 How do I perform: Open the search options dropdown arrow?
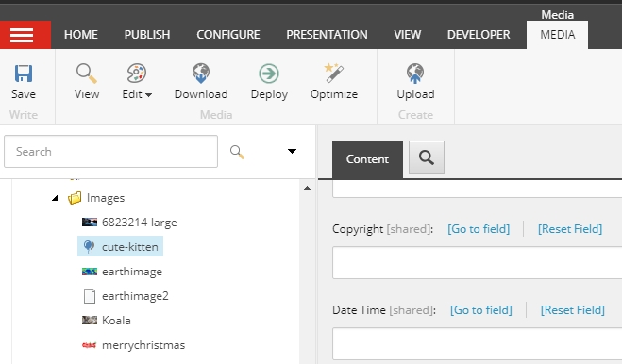click(292, 151)
